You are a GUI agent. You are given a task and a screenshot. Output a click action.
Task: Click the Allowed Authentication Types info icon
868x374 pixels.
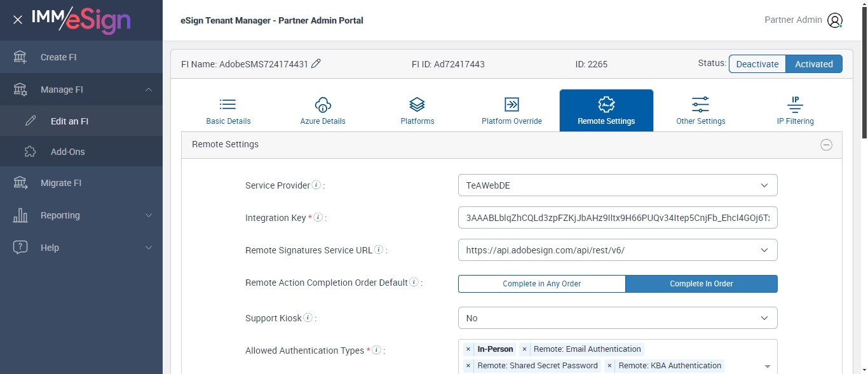pos(376,351)
